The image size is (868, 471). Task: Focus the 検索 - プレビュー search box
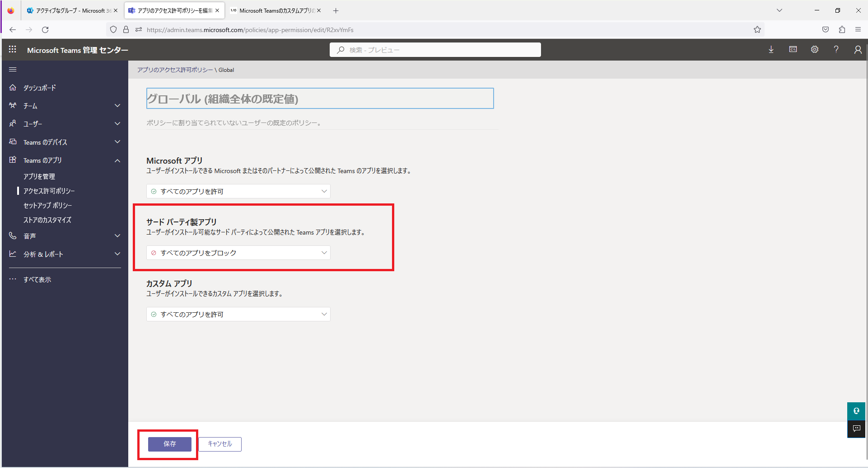[x=435, y=50]
